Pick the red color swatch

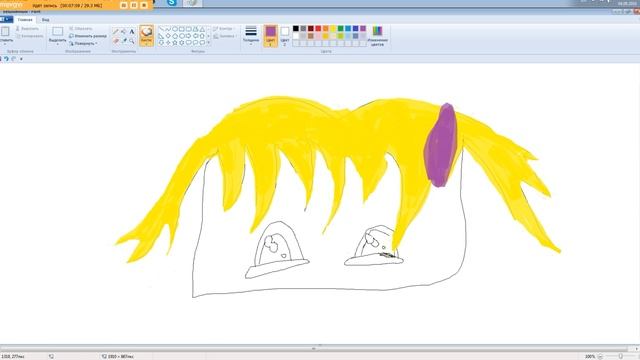(318, 29)
